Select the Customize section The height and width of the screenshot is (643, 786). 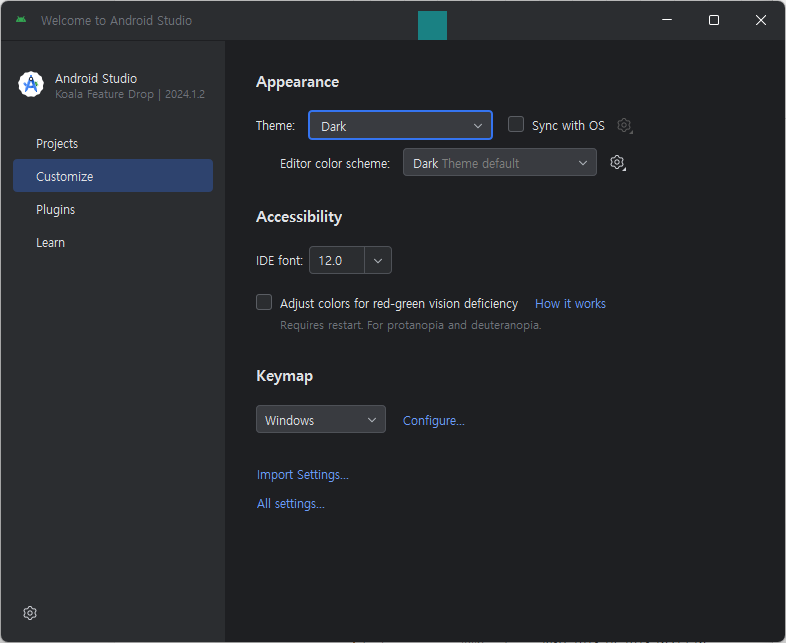[x=113, y=176]
